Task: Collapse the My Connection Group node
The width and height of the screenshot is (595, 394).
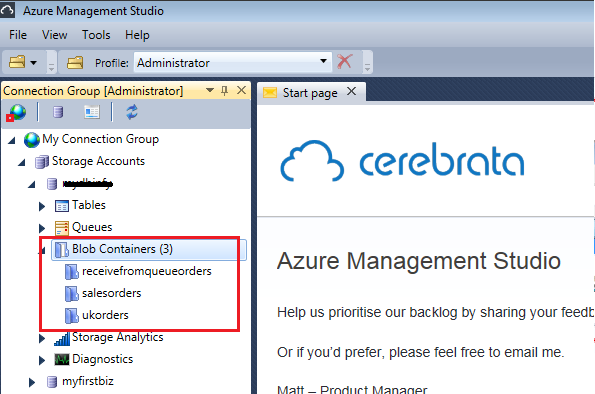Action: click(12, 141)
